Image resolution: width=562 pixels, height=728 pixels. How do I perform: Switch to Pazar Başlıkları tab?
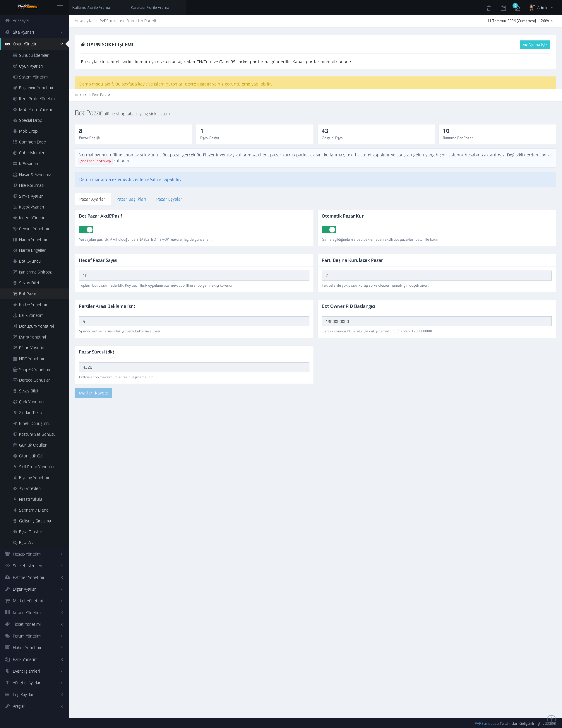(131, 199)
